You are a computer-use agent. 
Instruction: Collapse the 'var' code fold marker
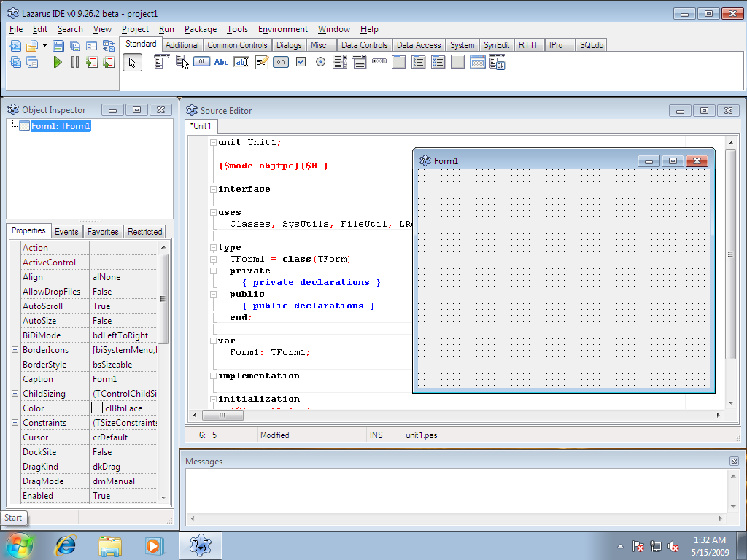click(214, 341)
